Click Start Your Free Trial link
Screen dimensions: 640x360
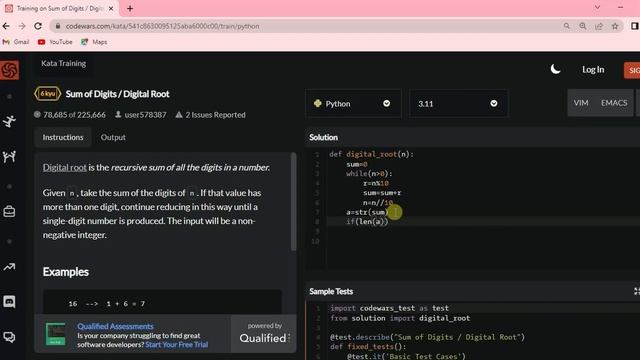coord(177,345)
